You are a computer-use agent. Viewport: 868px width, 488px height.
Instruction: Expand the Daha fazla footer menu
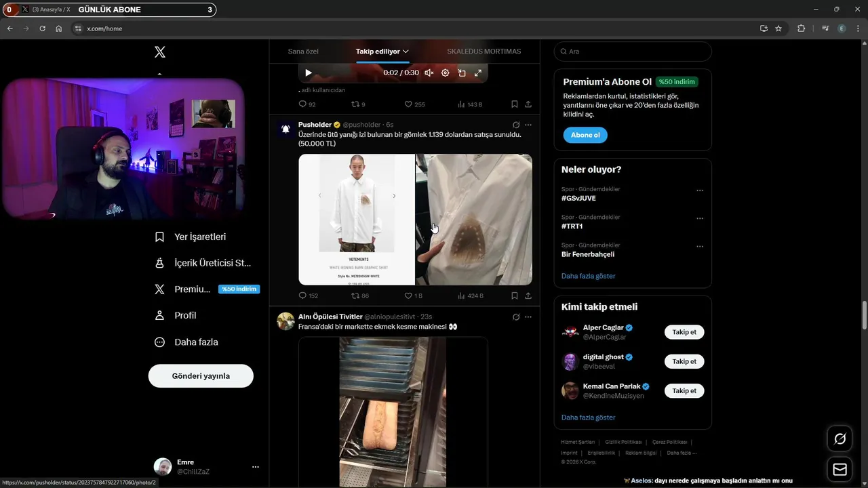click(x=682, y=453)
